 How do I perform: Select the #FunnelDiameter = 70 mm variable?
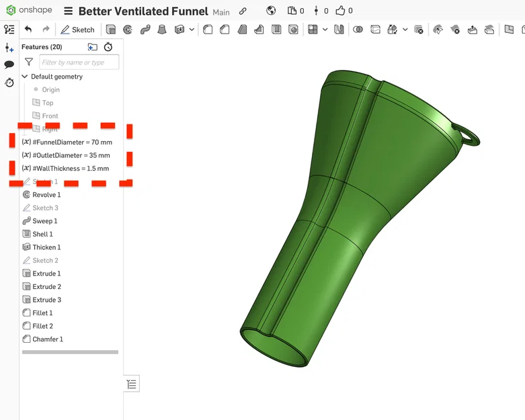[x=67, y=142]
